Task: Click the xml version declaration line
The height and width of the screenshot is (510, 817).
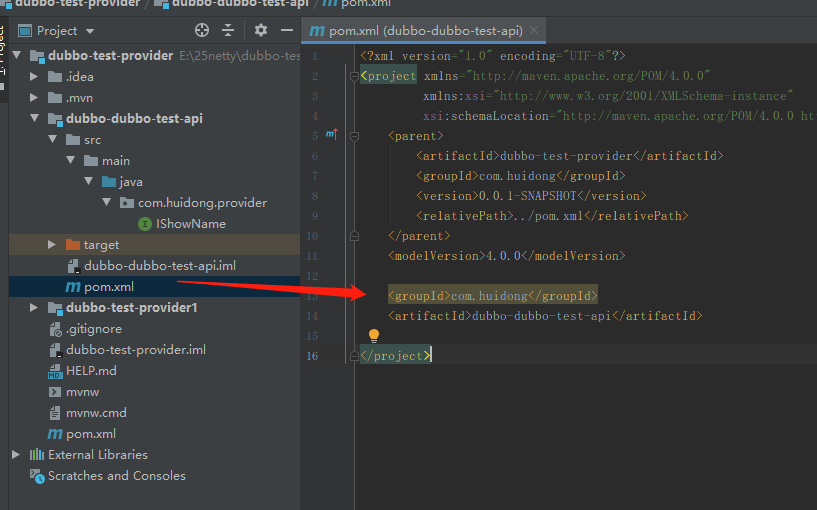Action: click(x=492, y=56)
